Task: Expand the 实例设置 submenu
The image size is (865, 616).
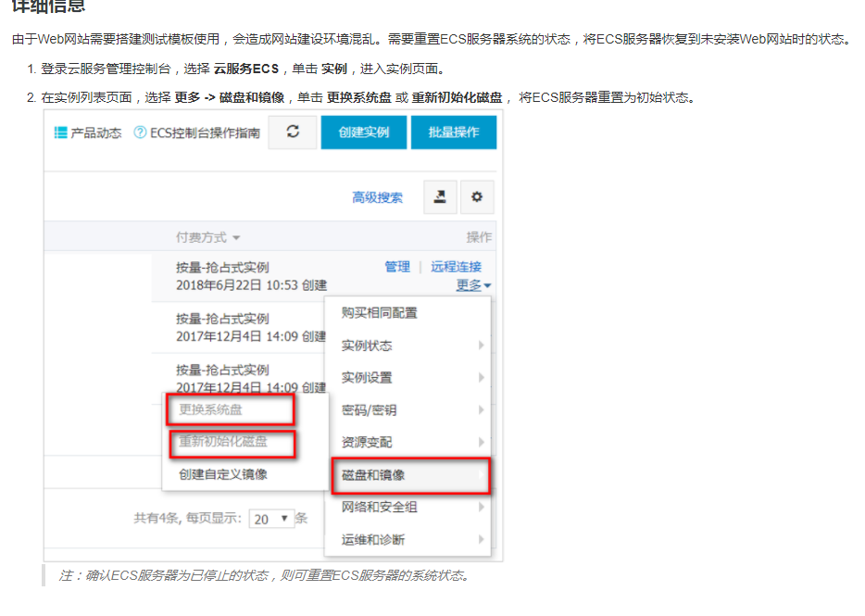Action: [407, 378]
